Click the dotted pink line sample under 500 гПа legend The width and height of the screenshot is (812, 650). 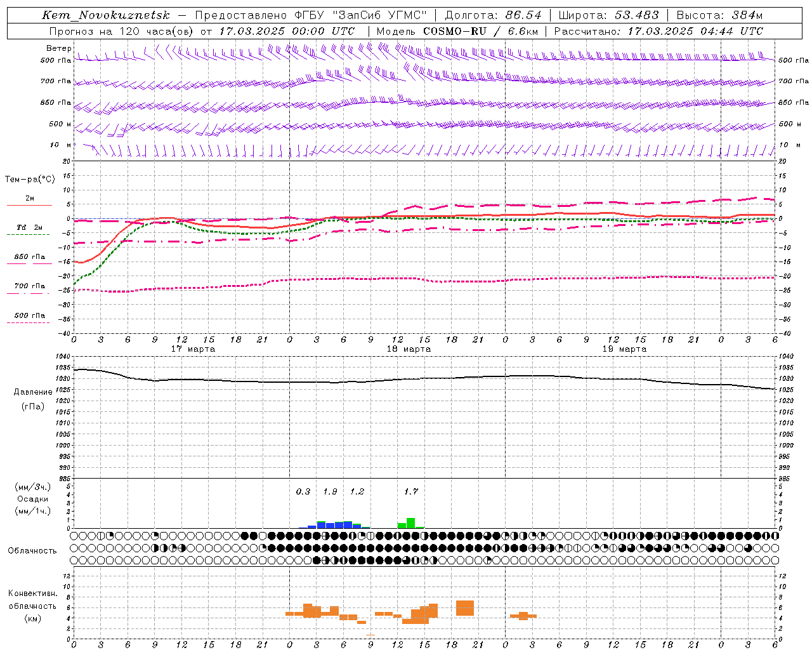coord(28,322)
